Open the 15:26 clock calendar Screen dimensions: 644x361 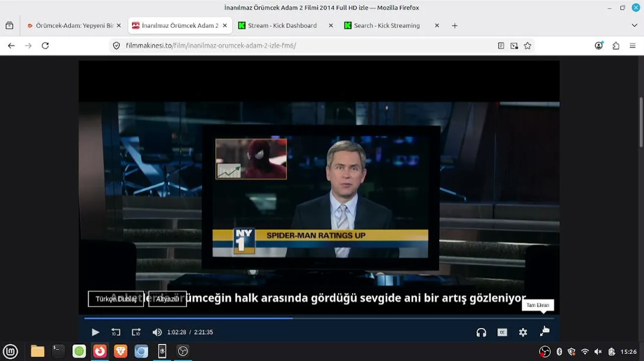click(x=628, y=352)
